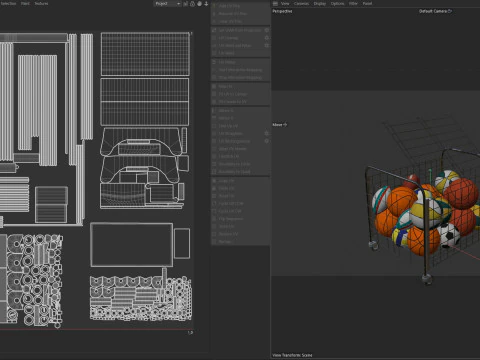Click the Move icon in the viewport
The width and height of the screenshot is (480, 360).
click(x=285, y=124)
